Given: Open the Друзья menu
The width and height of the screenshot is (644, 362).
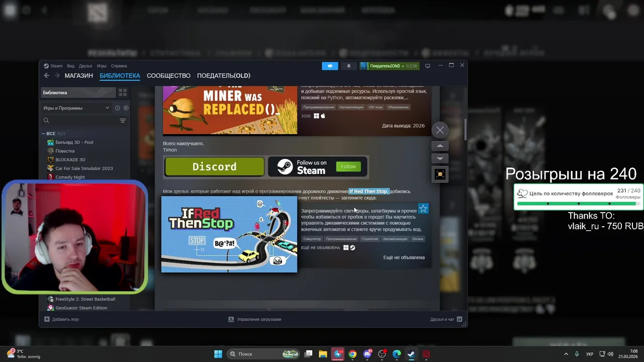Looking at the screenshot, I should pos(86,66).
